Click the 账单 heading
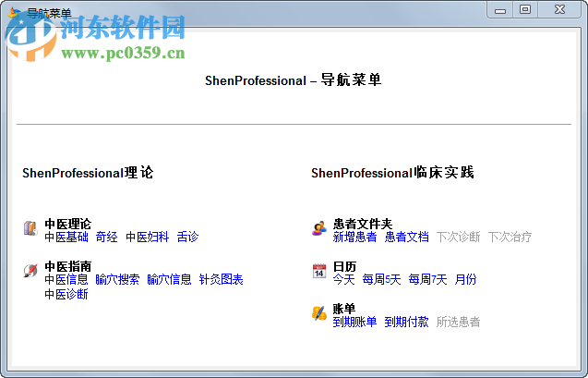This screenshot has width=588, height=378. (x=344, y=309)
